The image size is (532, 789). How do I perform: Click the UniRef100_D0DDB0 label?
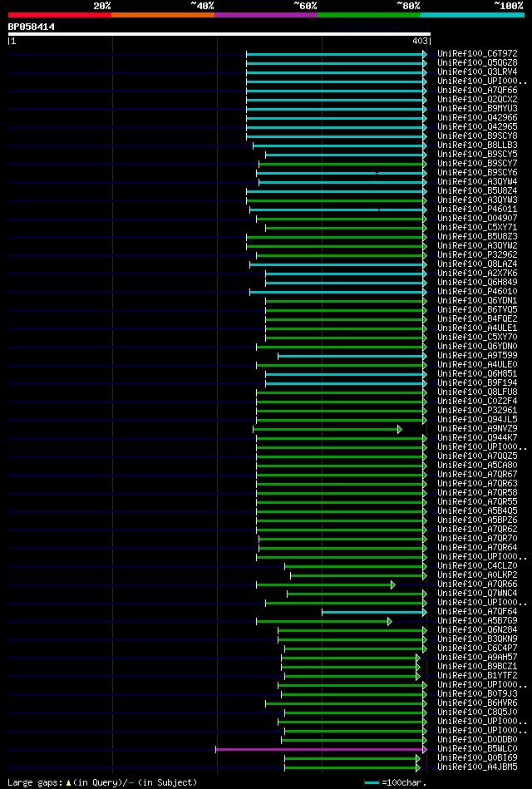(x=477, y=741)
